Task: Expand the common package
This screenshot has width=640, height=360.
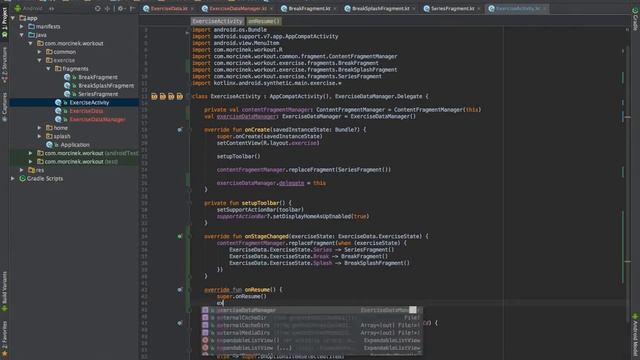Action: tap(40, 52)
